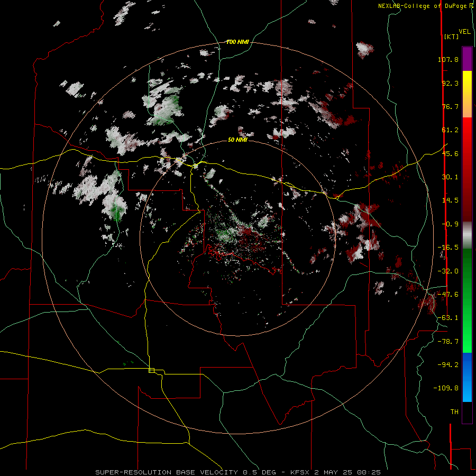Click the -63.1 scale value
Image resolution: width=476 pixels, height=476 pixels.
click(448, 318)
